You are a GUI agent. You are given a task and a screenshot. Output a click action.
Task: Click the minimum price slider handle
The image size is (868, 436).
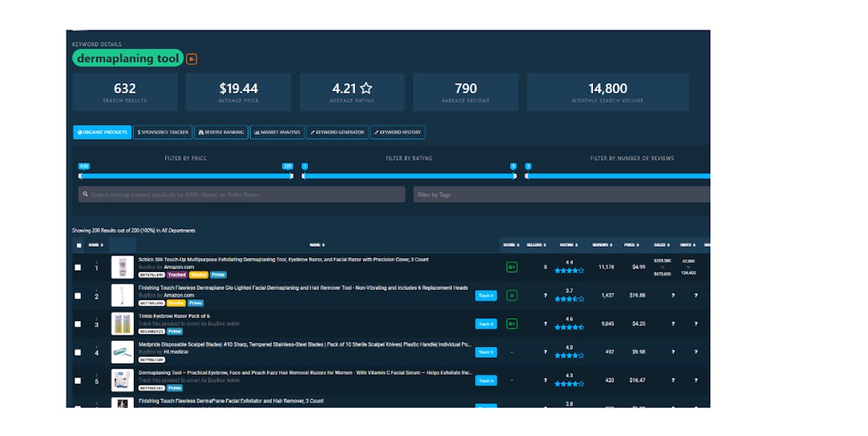tap(81, 175)
